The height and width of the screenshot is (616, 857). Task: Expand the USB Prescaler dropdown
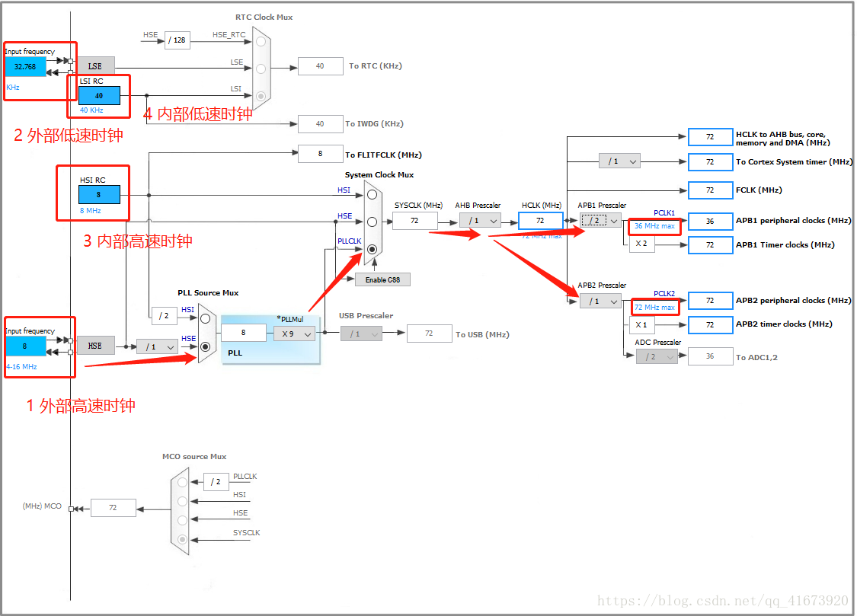tap(361, 334)
